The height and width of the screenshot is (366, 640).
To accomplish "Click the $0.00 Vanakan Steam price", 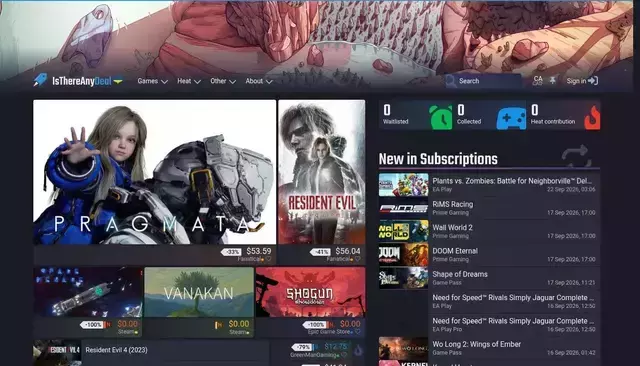I will (x=239, y=324).
